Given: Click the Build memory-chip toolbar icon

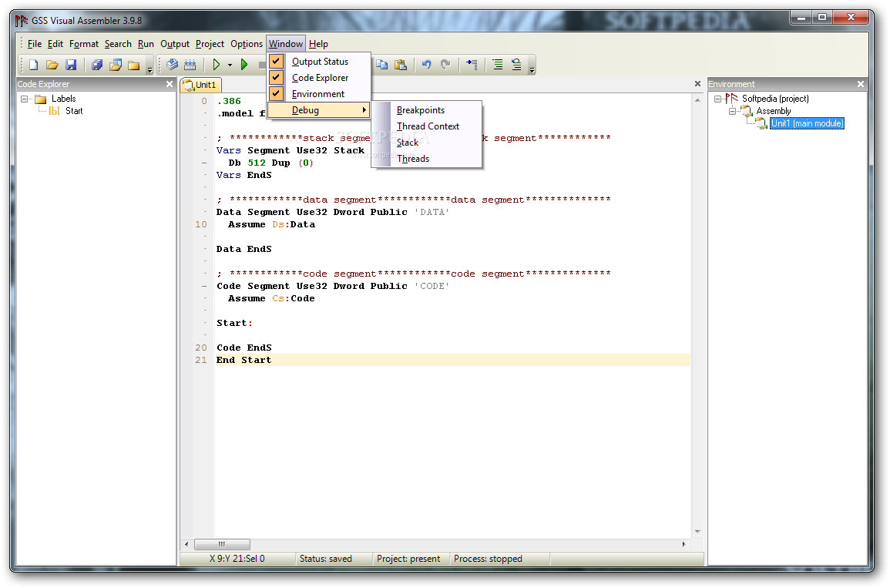Looking at the screenshot, I should click(x=190, y=65).
